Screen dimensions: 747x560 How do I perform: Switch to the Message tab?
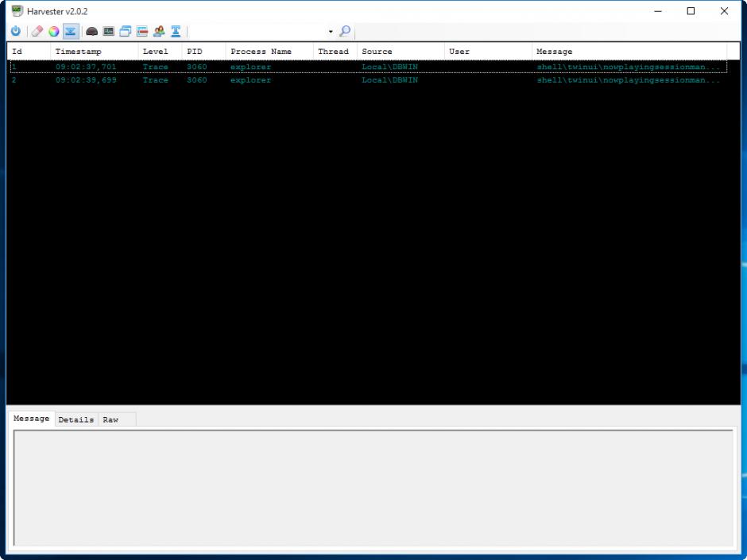click(x=32, y=419)
